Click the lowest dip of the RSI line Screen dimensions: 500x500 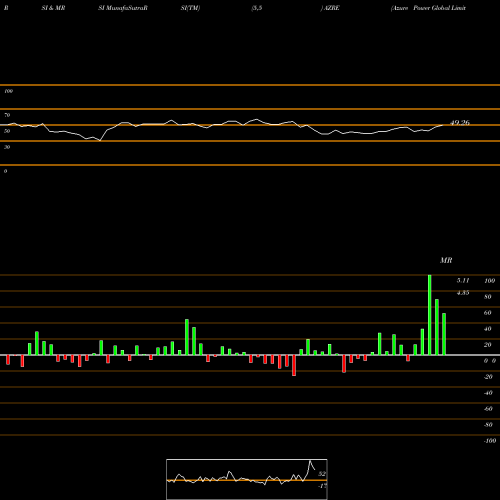tap(100, 140)
